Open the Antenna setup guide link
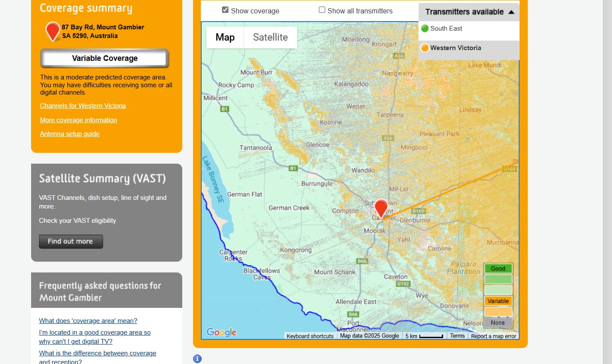Image resolution: width=612 pixels, height=364 pixels. 70,134
